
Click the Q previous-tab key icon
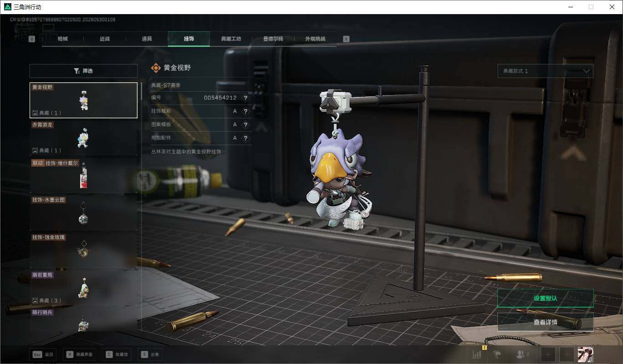32,39
